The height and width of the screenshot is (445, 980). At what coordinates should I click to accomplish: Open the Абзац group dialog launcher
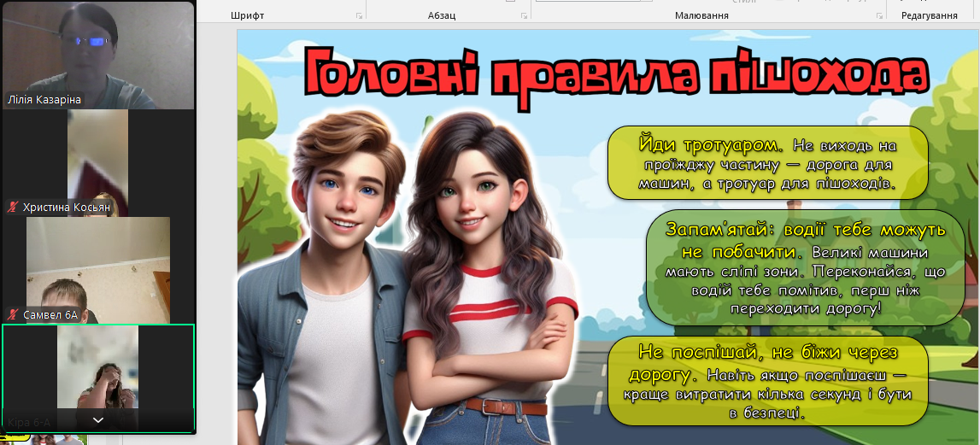click(x=524, y=16)
